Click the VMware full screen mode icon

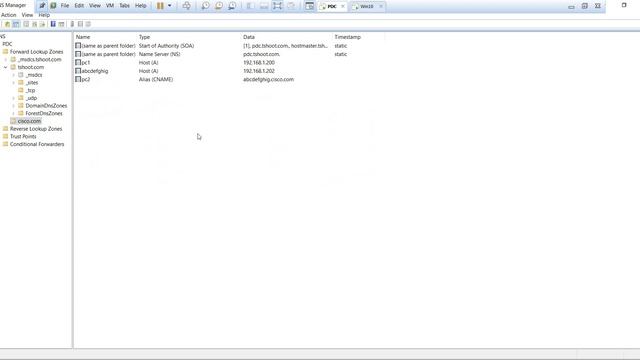coord(278,6)
